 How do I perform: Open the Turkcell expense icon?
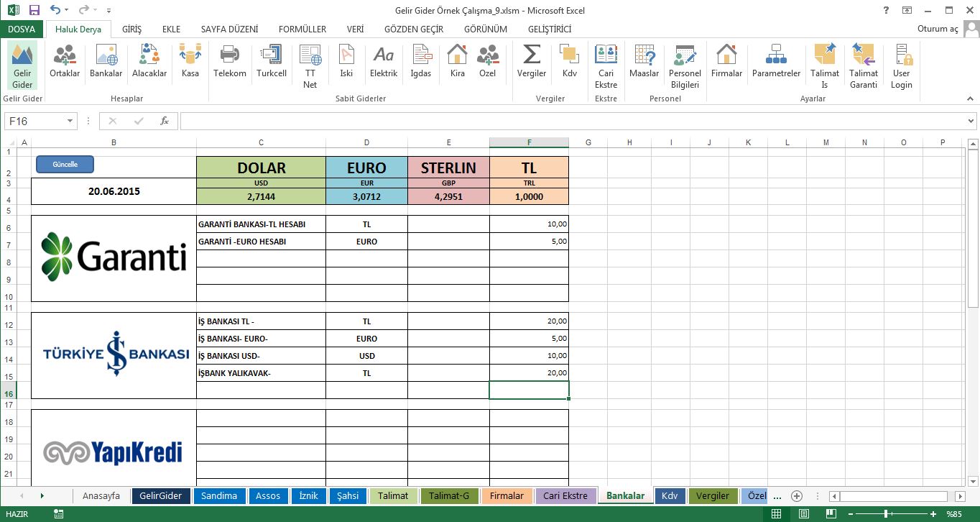click(x=272, y=62)
